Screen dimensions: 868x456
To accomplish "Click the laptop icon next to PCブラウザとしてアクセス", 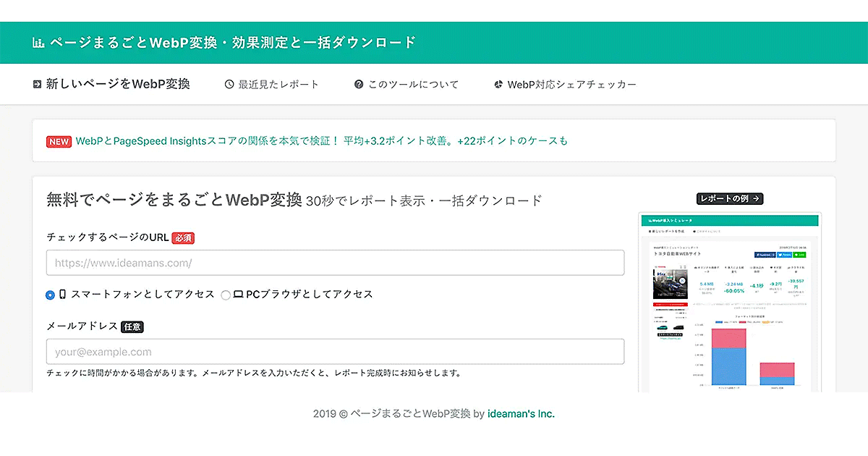I will point(237,295).
